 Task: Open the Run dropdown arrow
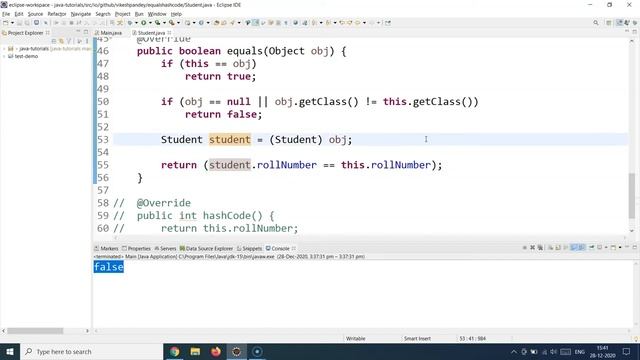tap(150, 23)
